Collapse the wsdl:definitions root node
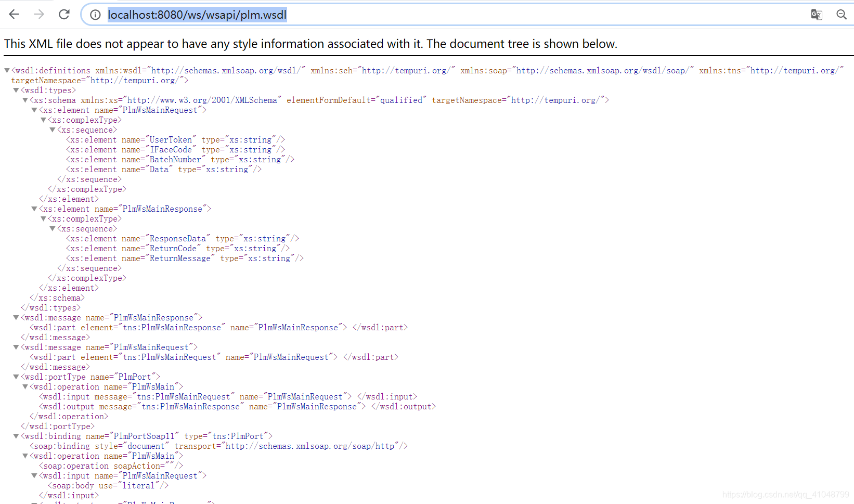The image size is (854, 504). [x=7, y=70]
